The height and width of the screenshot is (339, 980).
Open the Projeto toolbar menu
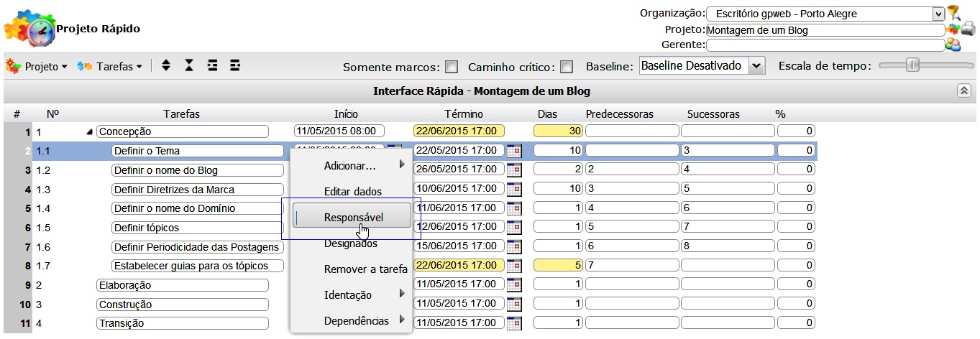(x=37, y=66)
